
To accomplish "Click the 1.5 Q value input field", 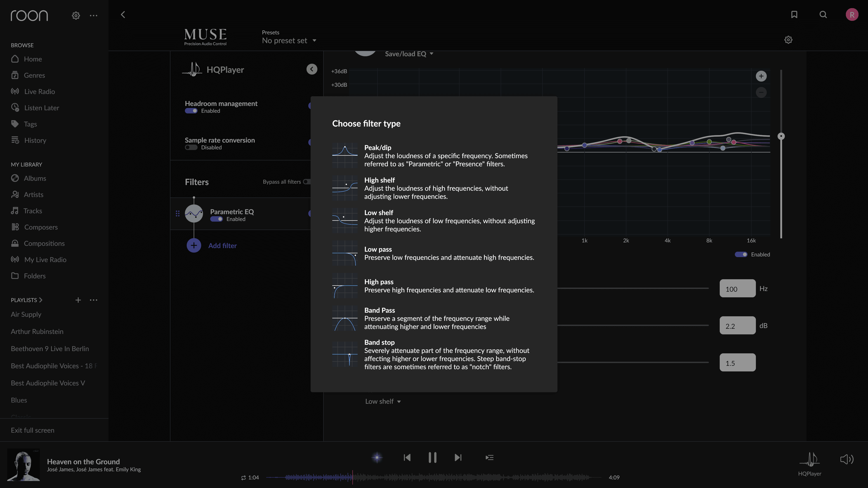I will [x=738, y=363].
